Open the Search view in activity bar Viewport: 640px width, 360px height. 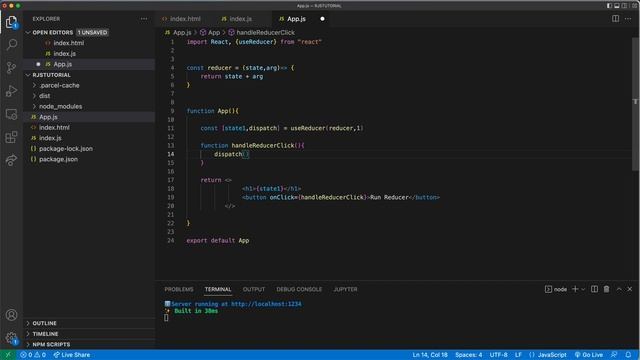tap(11, 44)
